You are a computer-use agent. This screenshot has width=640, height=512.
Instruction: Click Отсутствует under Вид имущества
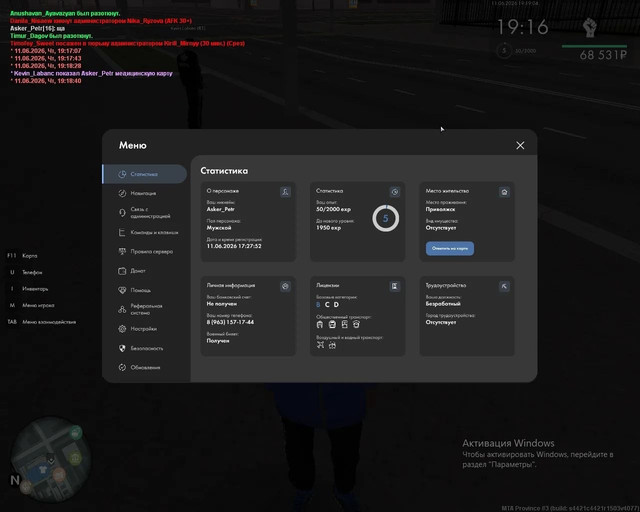pyautogui.click(x=441, y=228)
